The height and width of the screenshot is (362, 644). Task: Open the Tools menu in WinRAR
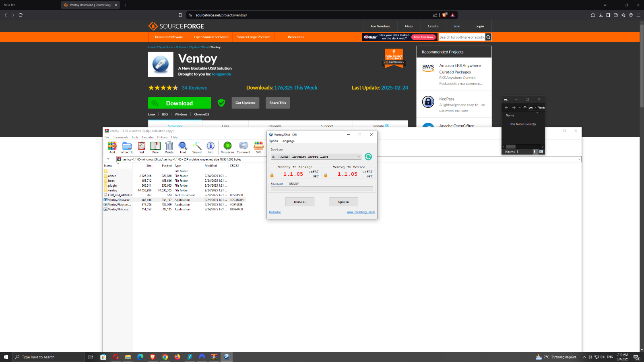[135, 137]
